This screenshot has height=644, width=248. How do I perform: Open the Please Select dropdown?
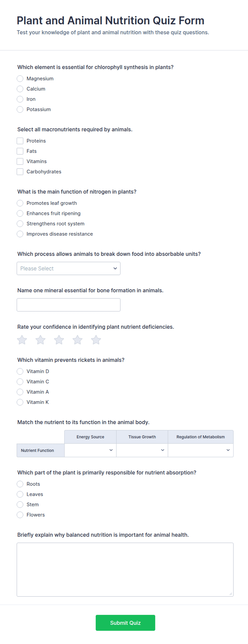(x=69, y=268)
